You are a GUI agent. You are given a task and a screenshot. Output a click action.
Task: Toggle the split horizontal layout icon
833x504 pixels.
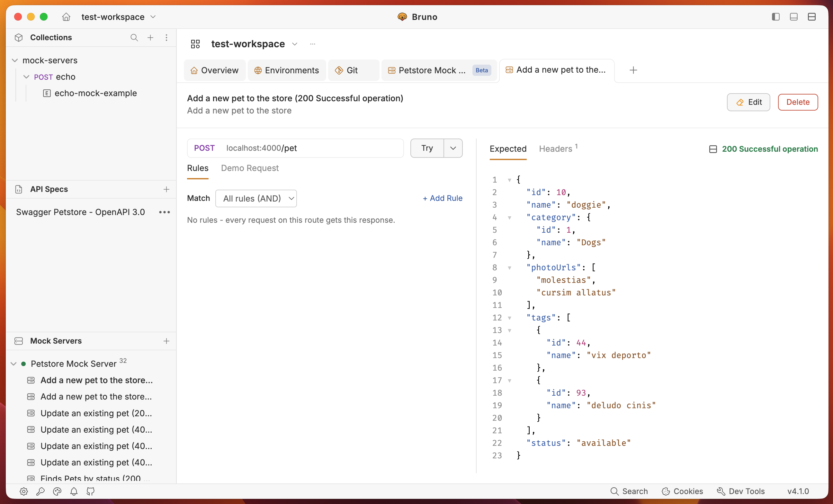812,17
